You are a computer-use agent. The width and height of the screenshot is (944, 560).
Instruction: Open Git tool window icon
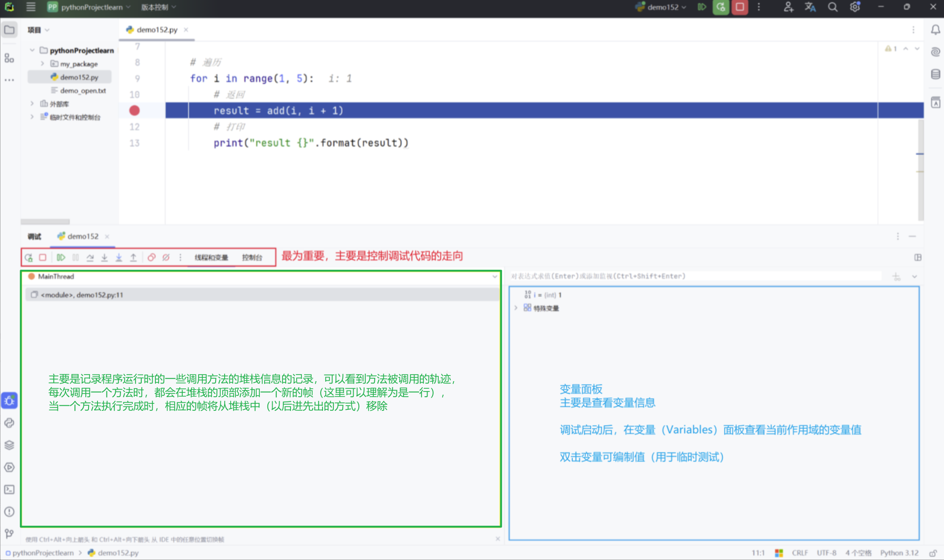(9, 534)
